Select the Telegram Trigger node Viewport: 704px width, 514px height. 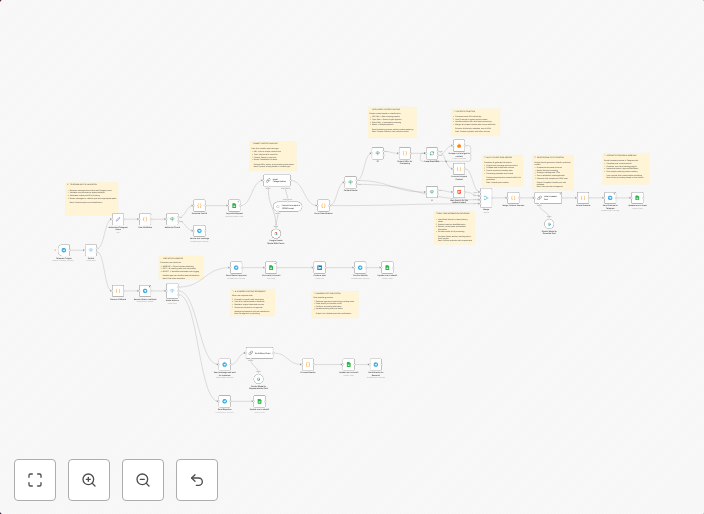tap(63, 250)
